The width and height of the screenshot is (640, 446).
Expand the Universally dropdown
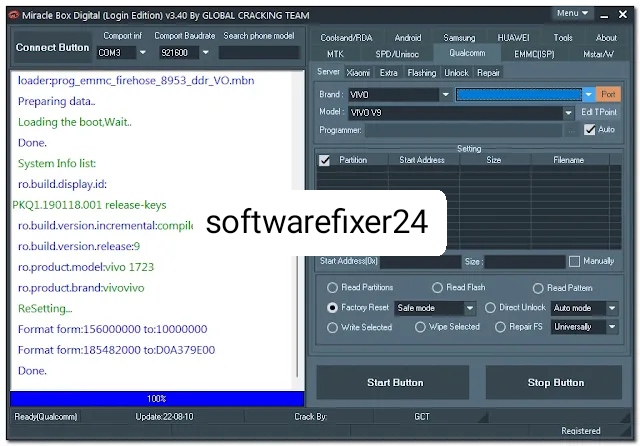(x=612, y=327)
